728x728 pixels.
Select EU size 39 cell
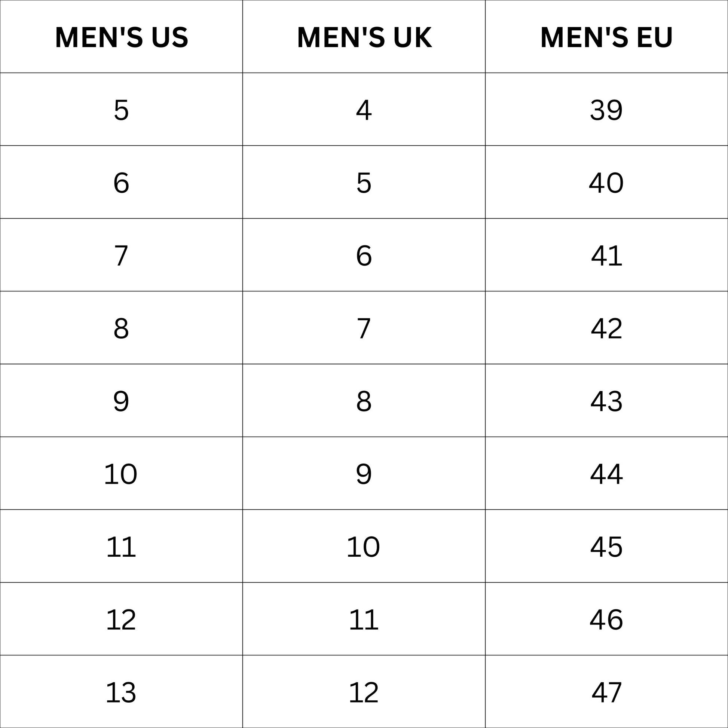pos(606,110)
